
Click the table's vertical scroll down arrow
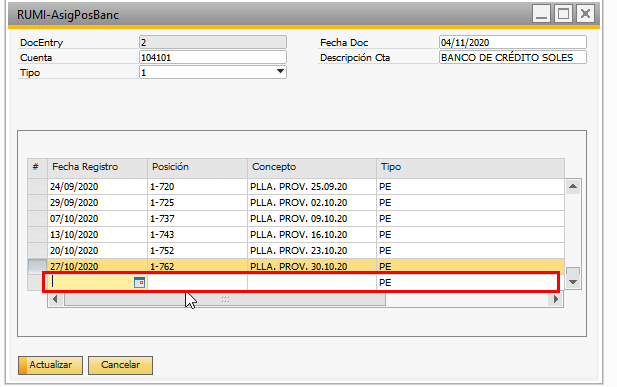coord(573,282)
